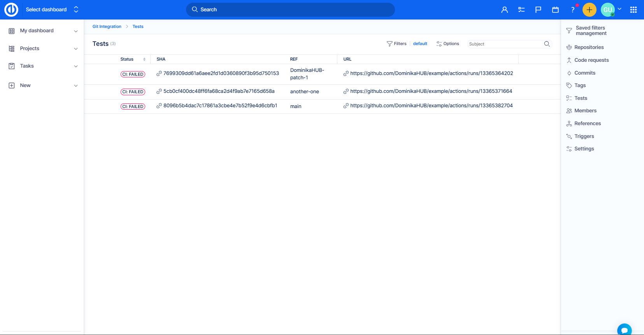Open GitHub run URL ending 13365364202
Screen dimensions: 644x335
pyautogui.click(x=431, y=73)
